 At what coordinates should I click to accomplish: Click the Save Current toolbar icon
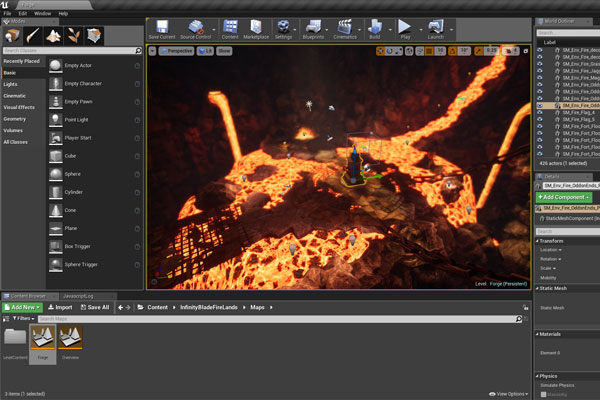tap(162, 27)
